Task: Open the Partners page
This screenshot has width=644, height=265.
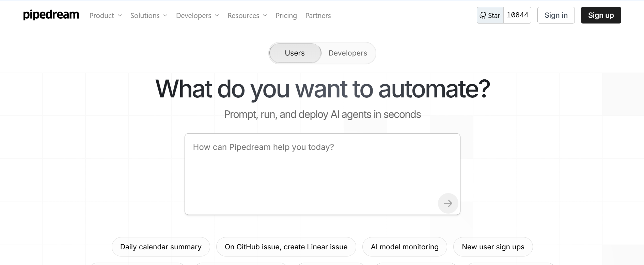Action: (318, 16)
